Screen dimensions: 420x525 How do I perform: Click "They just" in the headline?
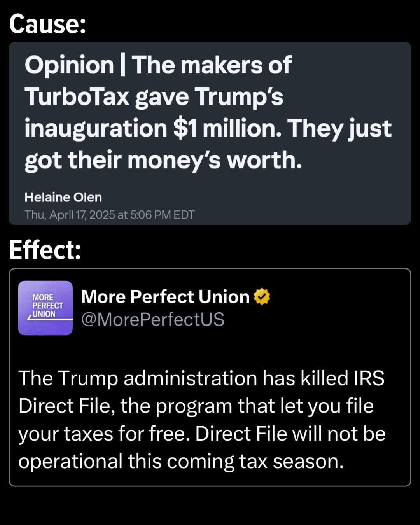(x=339, y=128)
